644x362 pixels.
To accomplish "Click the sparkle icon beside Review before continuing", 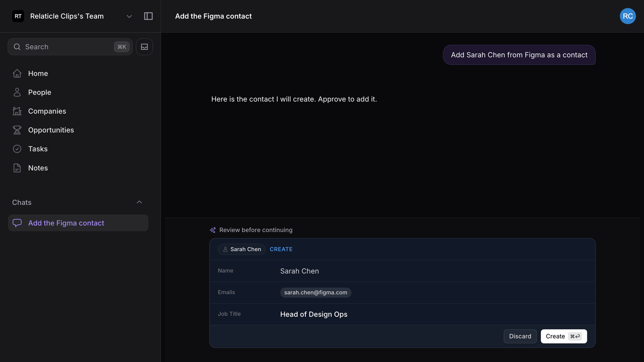I will coord(213,230).
